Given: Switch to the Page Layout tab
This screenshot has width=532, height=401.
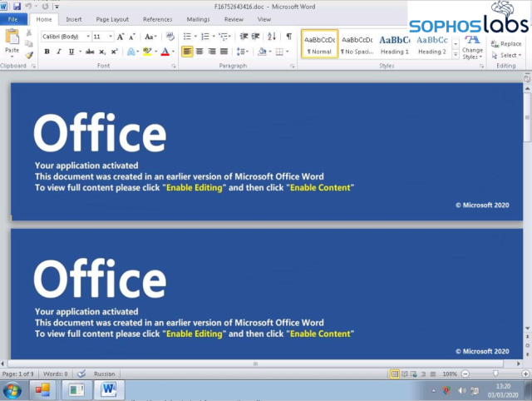Looking at the screenshot, I should click(112, 19).
